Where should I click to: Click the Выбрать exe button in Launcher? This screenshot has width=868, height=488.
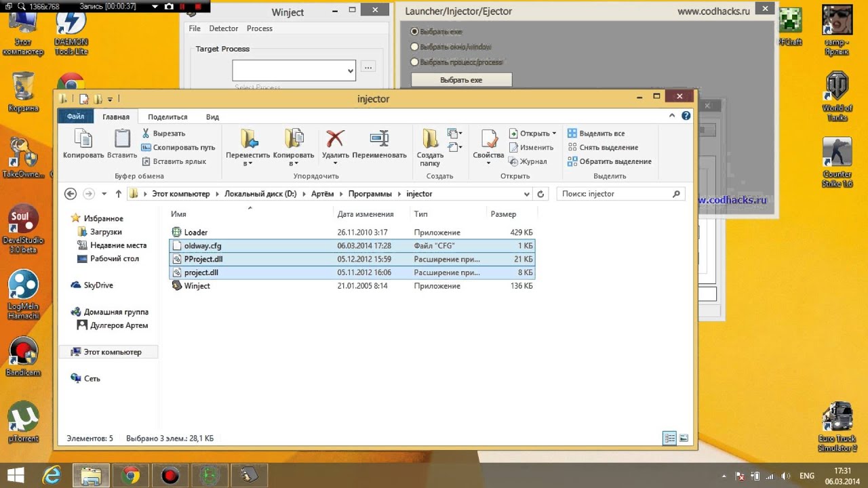click(461, 80)
